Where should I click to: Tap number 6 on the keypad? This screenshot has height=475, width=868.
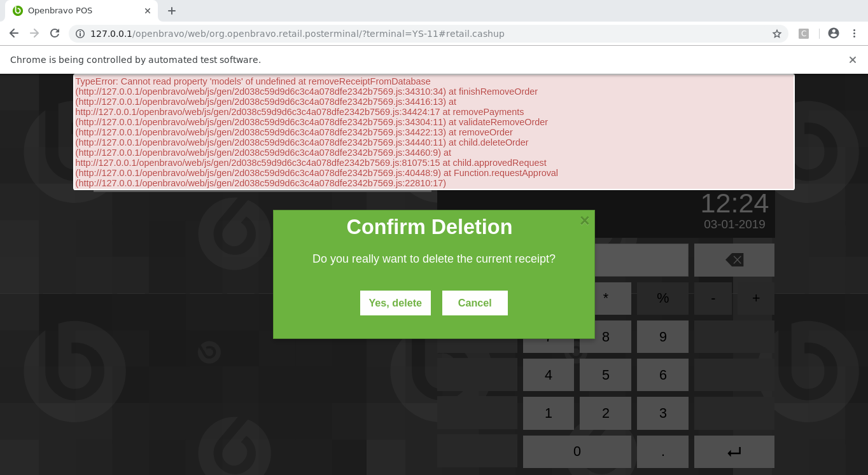(662, 375)
